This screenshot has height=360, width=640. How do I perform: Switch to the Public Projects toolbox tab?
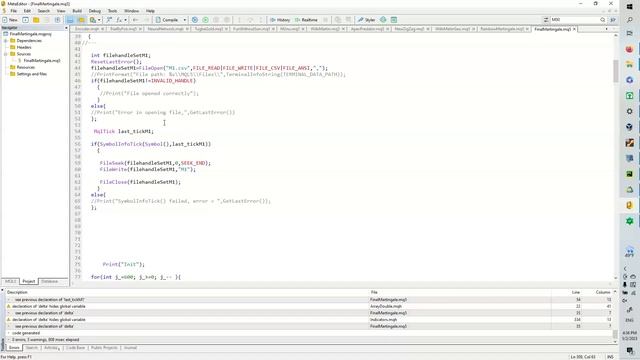pos(104,348)
